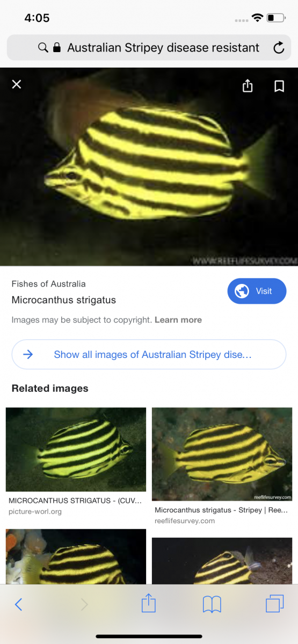
Task: Tap the search magnifier icon in address bar
Action: click(43, 48)
